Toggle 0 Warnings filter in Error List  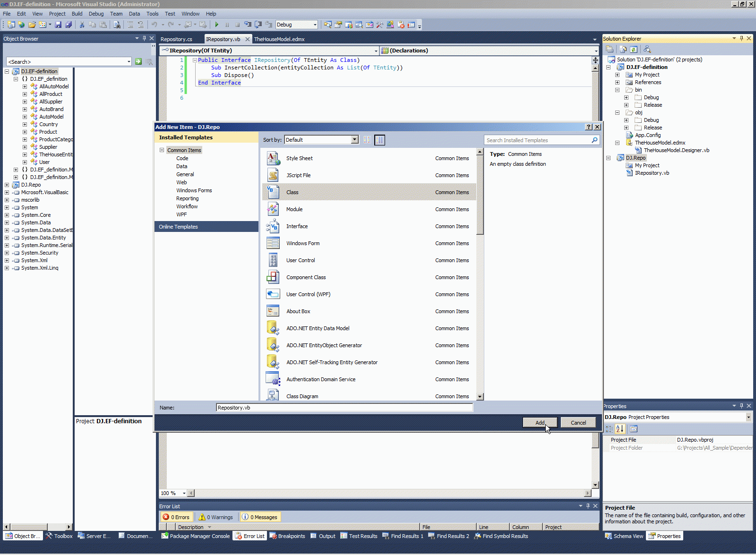point(216,517)
